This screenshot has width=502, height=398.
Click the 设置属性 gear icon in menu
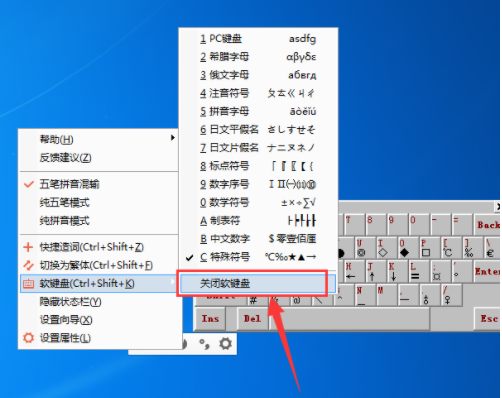[28, 338]
